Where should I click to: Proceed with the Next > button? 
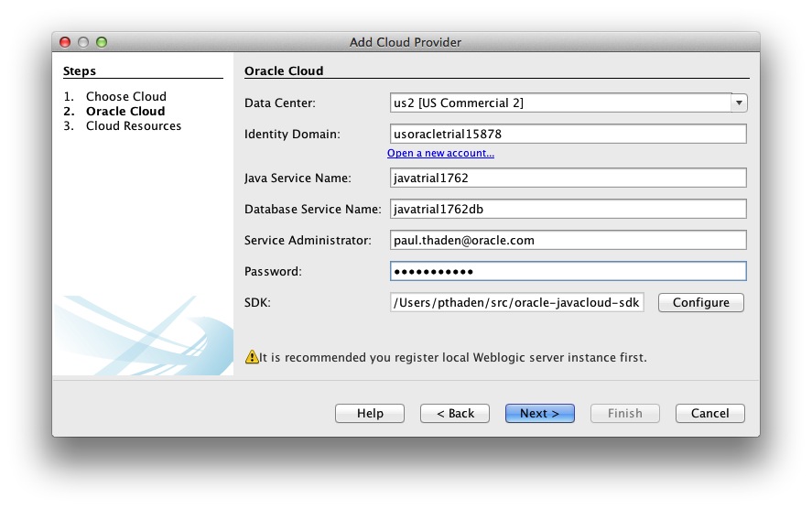(x=539, y=413)
